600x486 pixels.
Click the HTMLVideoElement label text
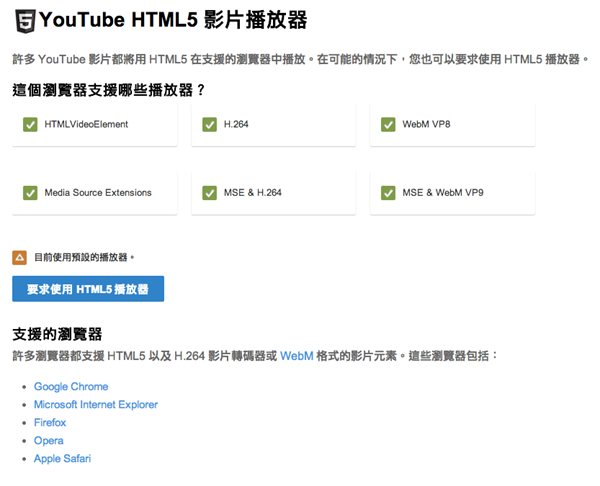pyautogui.click(x=86, y=125)
